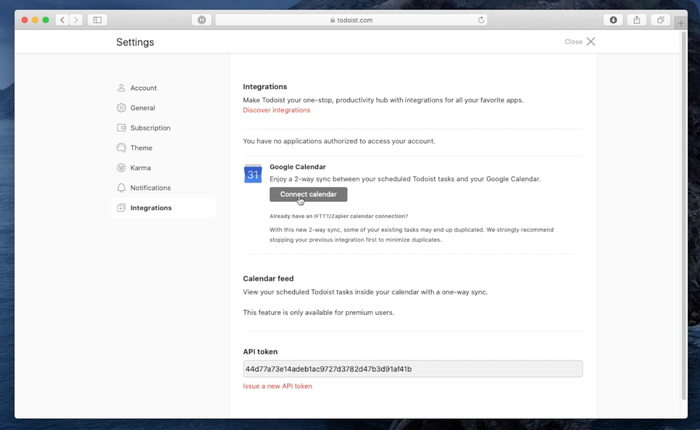Image resolution: width=700 pixels, height=430 pixels.
Task: Click the Integrations section heading
Action: tap(265, 87)
